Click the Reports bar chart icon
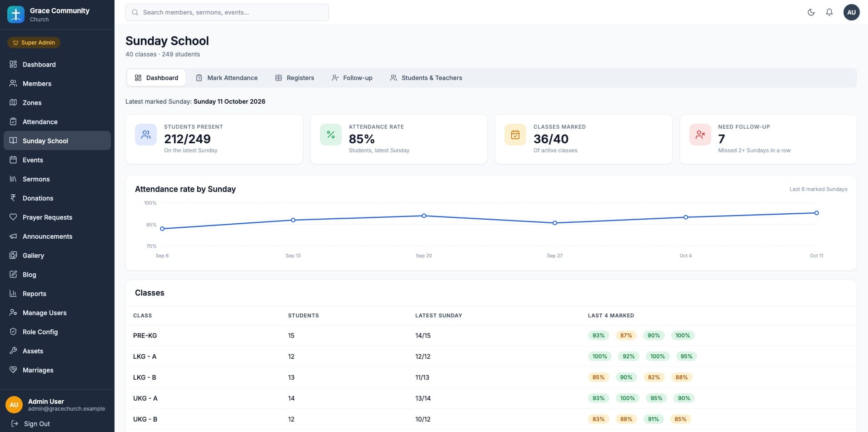Screen dimensions: 868x432 [x=13, y=293]
